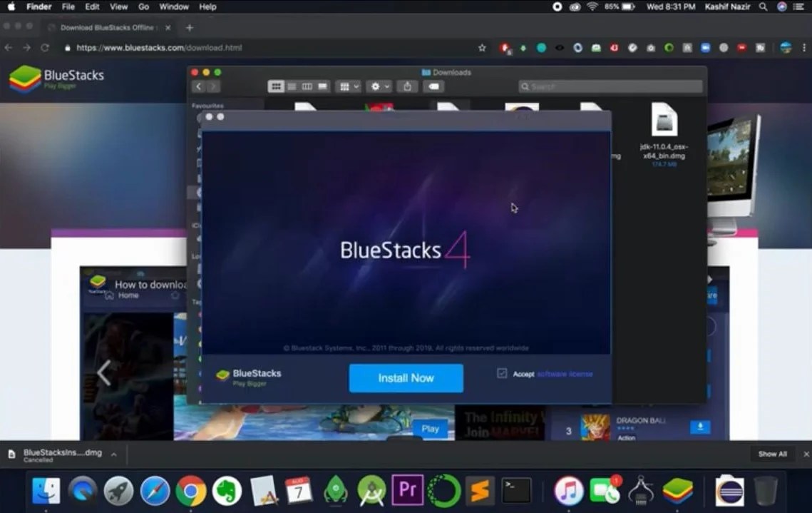Click the record indicator in menu bar
This screenshot has height=513, width=812.
click(x=557, y=6)
